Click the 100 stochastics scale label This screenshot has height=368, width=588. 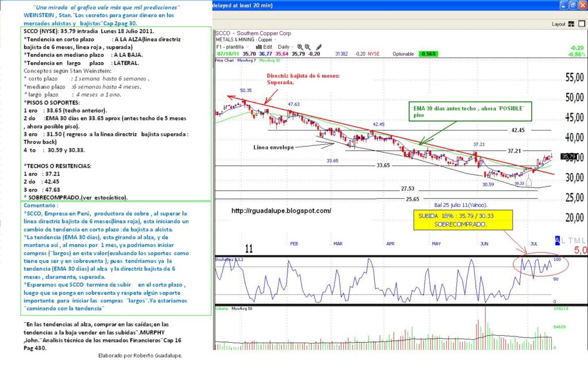point(557,259)
